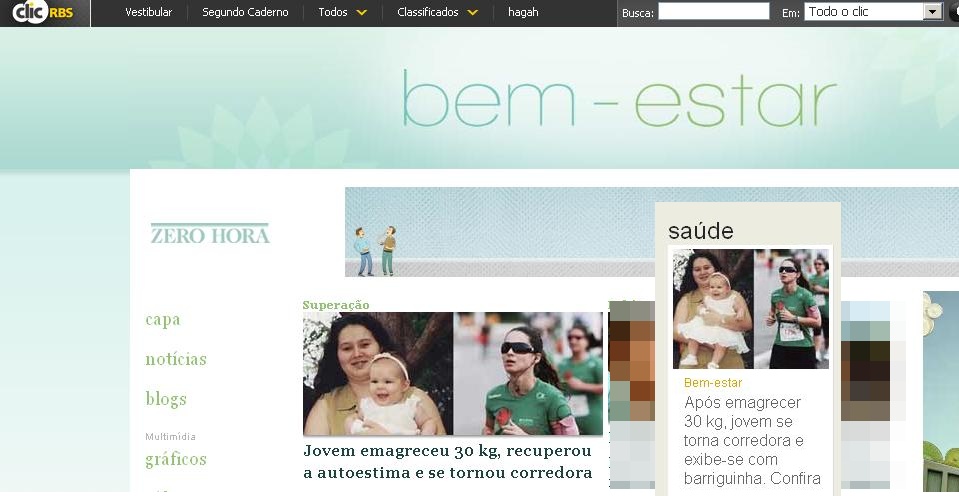Click the Bem-estar label in saúde card

713,383
